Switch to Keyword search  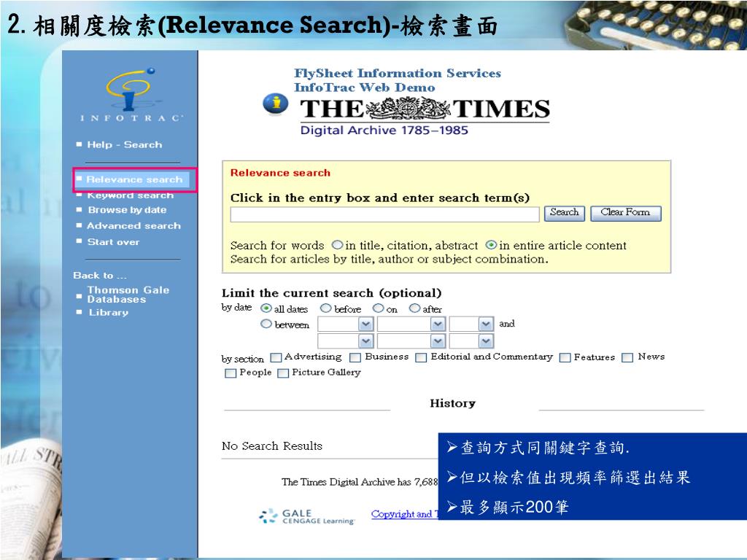click(130, 195)
